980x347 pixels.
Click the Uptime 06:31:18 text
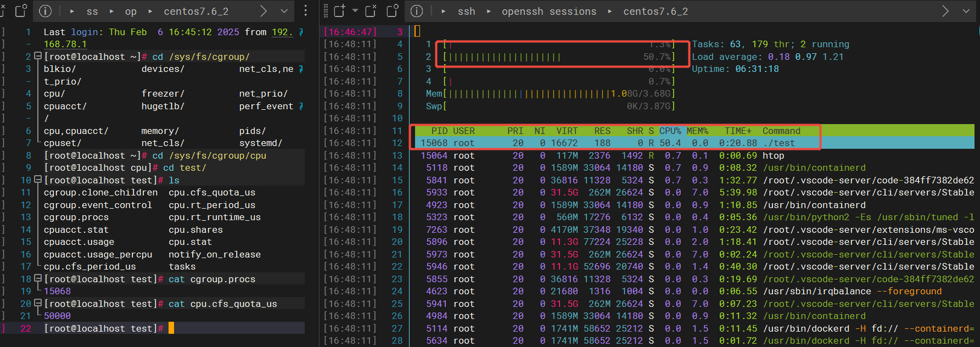click(x=735, y=69)
